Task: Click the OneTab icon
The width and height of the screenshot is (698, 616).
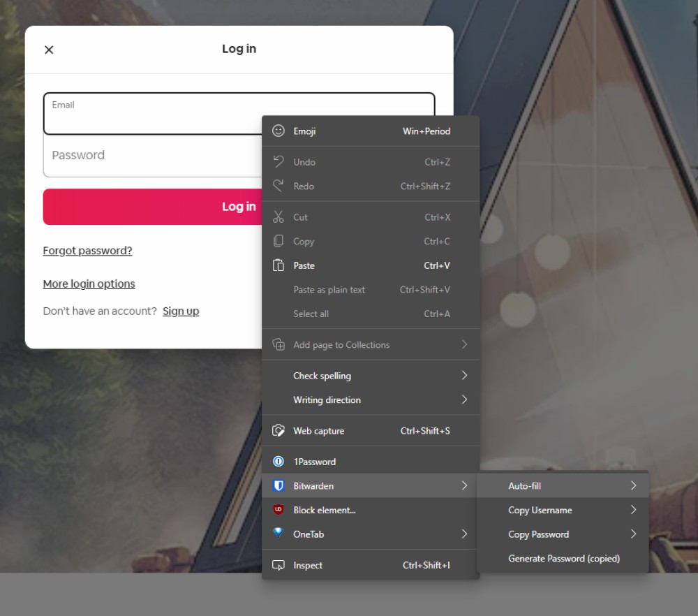Action: coord(279,533)
